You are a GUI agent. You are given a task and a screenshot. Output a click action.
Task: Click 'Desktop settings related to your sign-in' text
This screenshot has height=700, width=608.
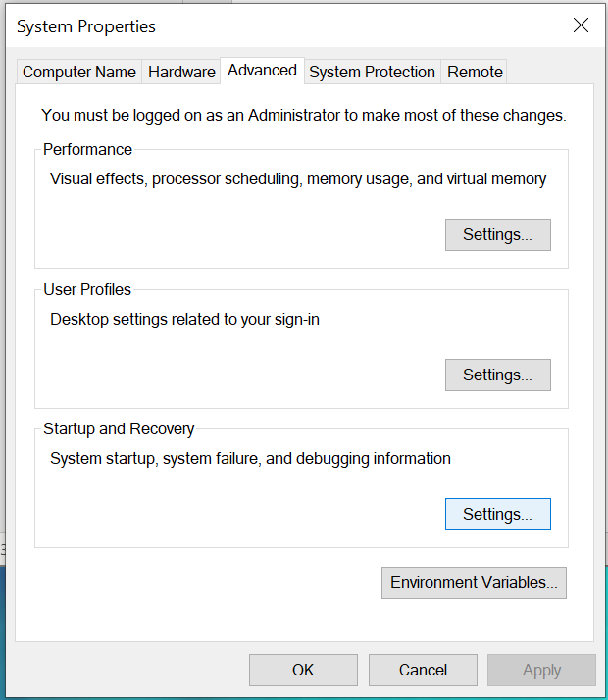tap(184, 320)
